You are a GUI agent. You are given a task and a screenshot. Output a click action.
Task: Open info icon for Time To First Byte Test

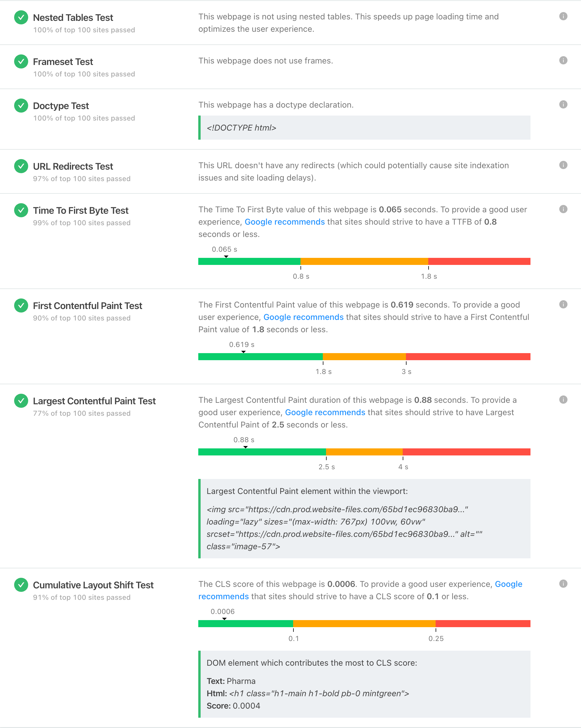[563, 209]
